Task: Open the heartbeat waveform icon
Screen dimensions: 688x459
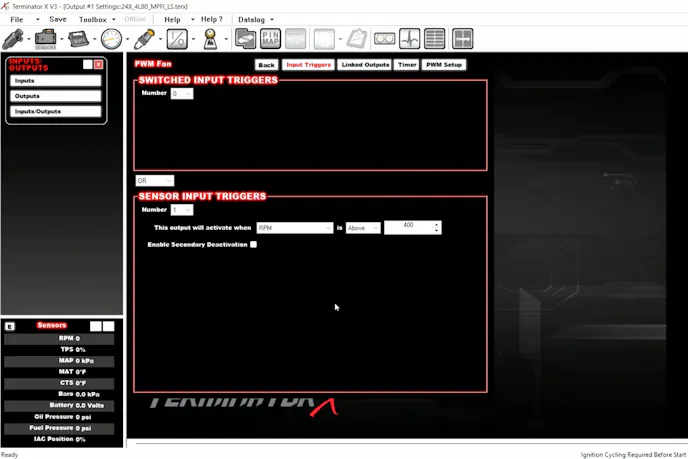Action: tap(409, 39)
